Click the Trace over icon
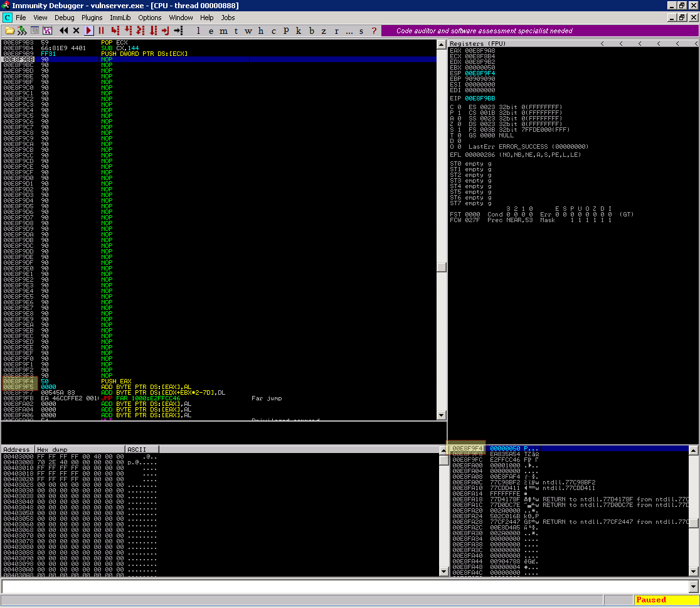Screen dimensions: 700x608 coord(153,31)
